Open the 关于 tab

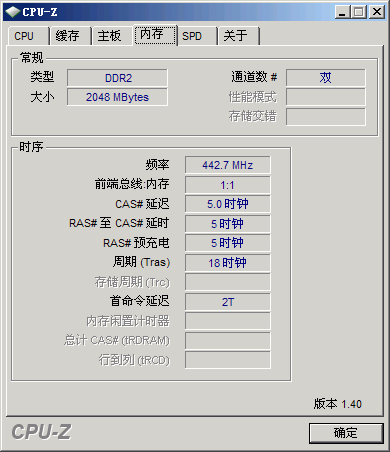coord(239,36)
